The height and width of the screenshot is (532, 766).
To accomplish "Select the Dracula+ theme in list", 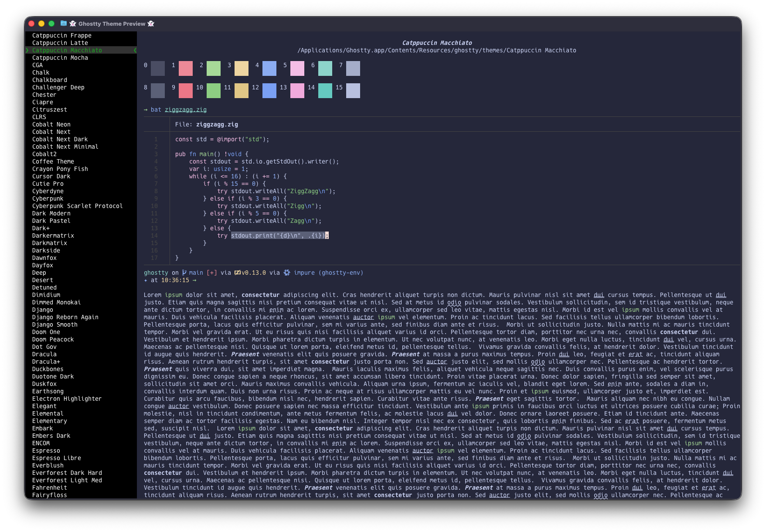I will click(x=46, y=361).
